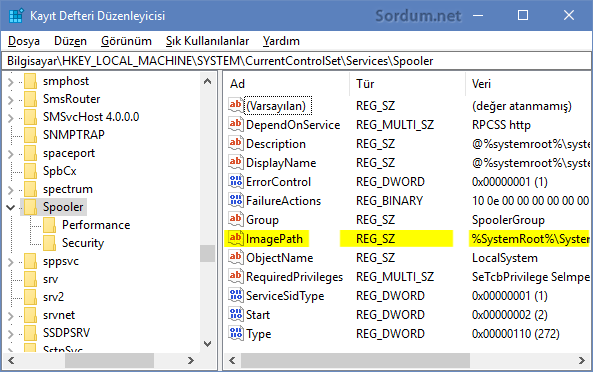The height and width of the screenshot is (372, 593).
Task: Select the srv key label
Action: click(x=50, y=279)
